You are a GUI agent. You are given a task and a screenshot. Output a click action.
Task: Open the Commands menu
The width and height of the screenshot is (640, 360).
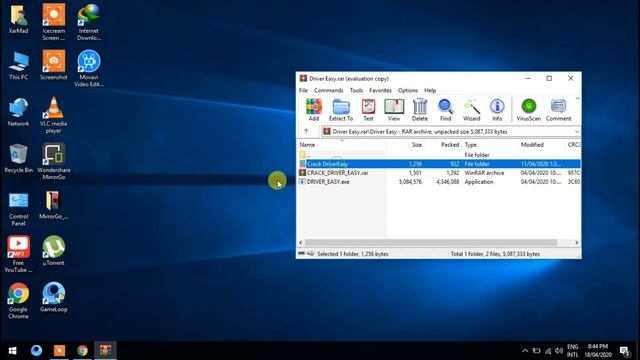click(329, 90)
